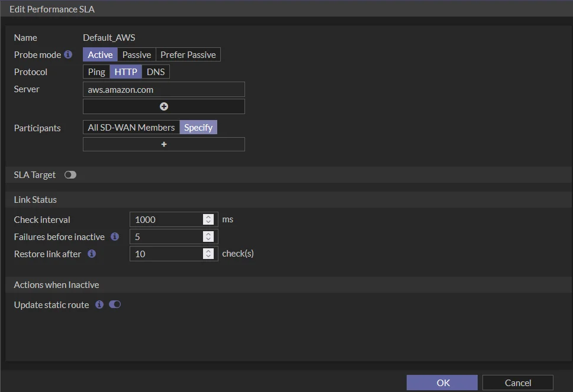Decrease Restore link after value

tap(208, 256)
